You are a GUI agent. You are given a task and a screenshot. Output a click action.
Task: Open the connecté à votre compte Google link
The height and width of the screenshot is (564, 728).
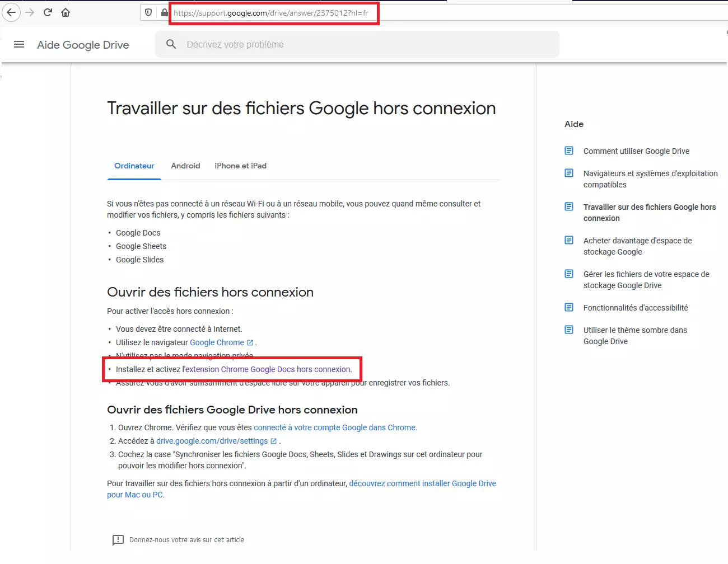pyautogui.click(x=335, y=427)
